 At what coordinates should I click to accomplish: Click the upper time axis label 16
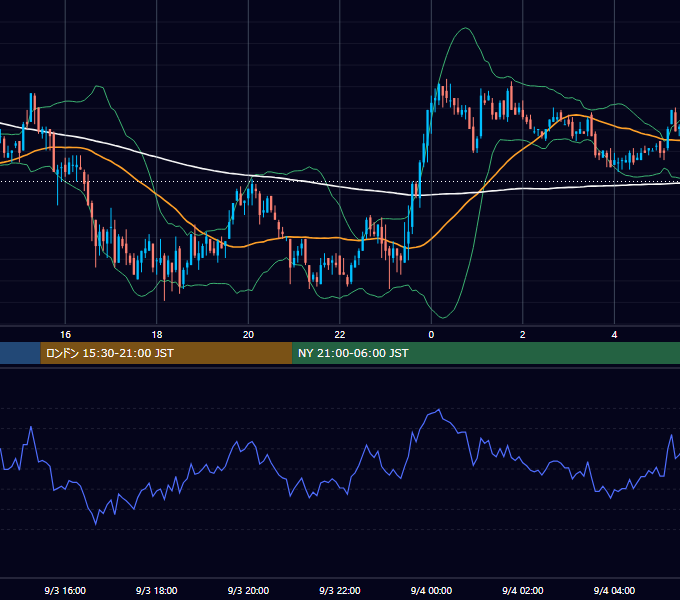65,335
